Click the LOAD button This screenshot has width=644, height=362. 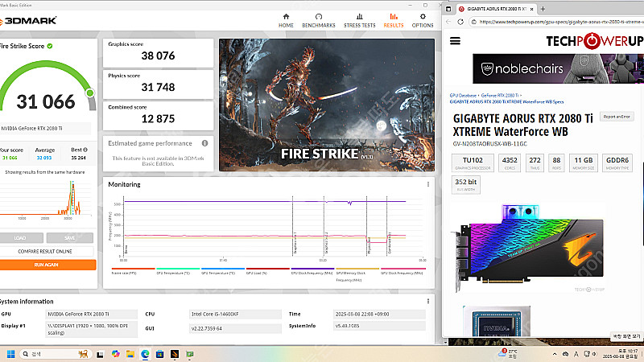coord(21,237)
